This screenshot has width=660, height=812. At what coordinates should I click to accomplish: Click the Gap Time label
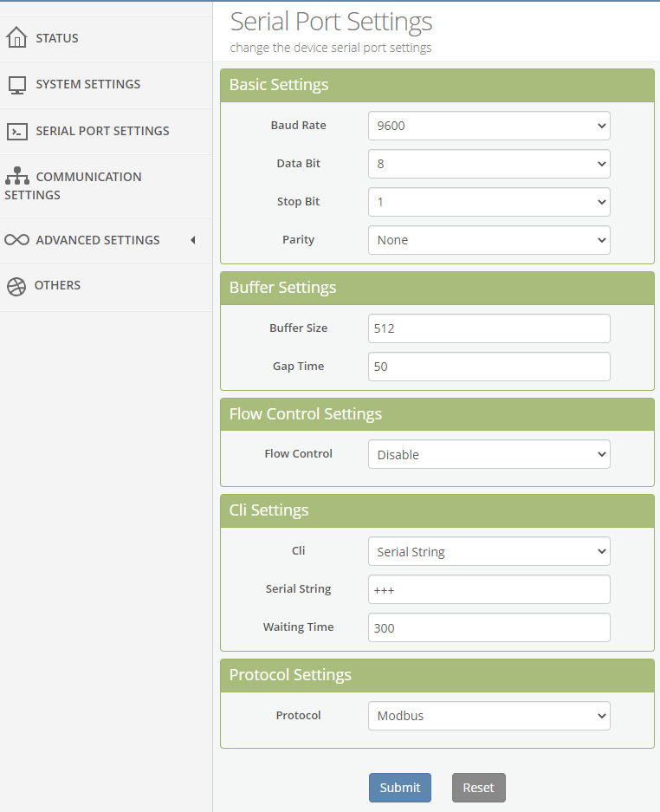(x=299, y=366)
